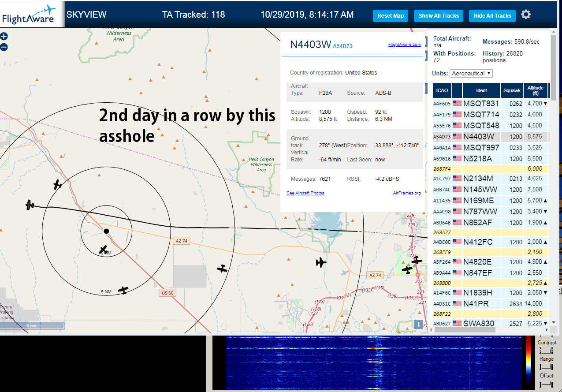562x392 pixels.
Task: Click the US flag in the N4403W row
Action: click(457, 137)
